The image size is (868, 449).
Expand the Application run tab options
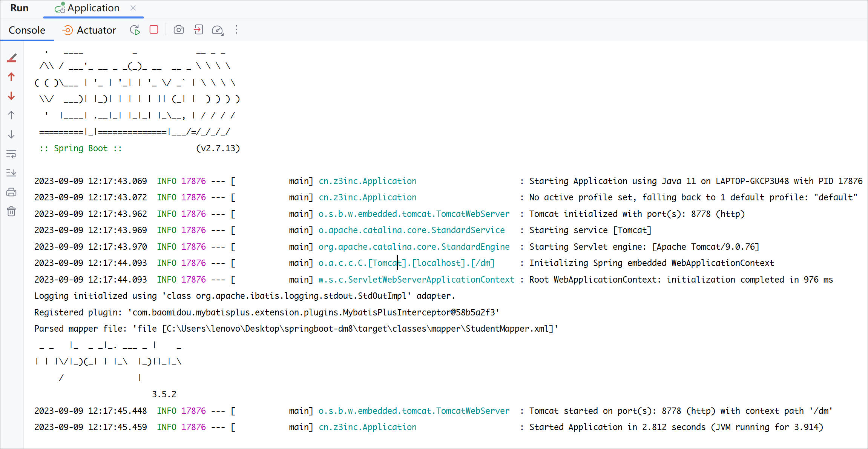pyautogui.click(x=235, y=30)
